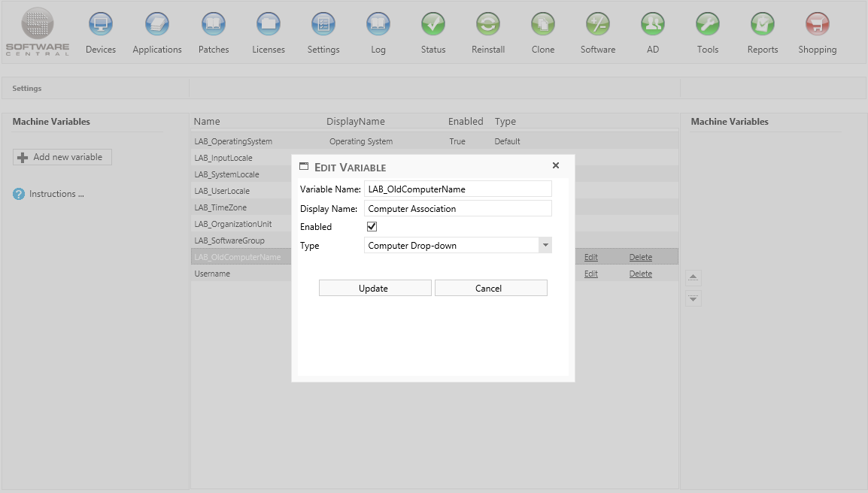The width and height of the screenshot is (868, 493).
Task: Open the Shopping cart icon
Action: (x=818, y=25)
